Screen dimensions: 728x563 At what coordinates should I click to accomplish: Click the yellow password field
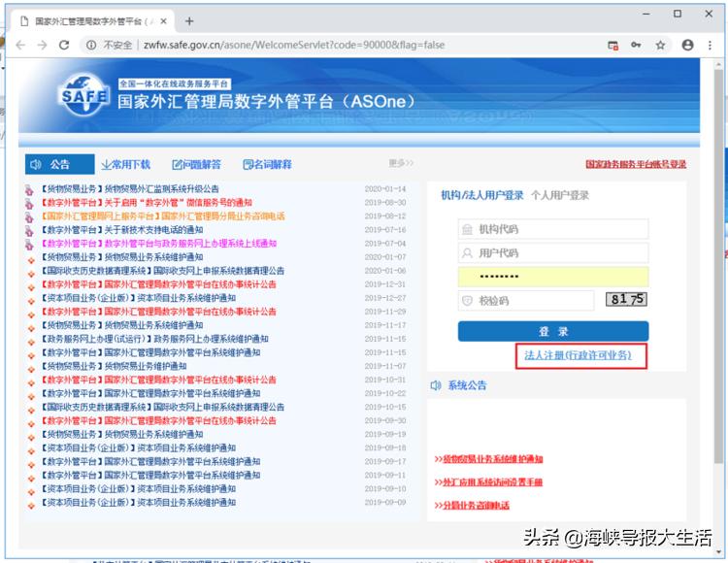pos(553,277)
